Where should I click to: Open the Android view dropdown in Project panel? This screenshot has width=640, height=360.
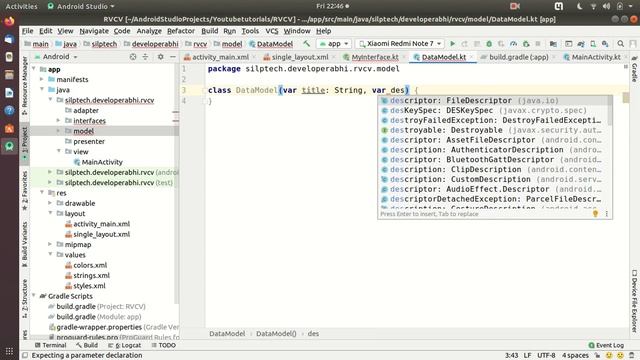pos(56,57)
